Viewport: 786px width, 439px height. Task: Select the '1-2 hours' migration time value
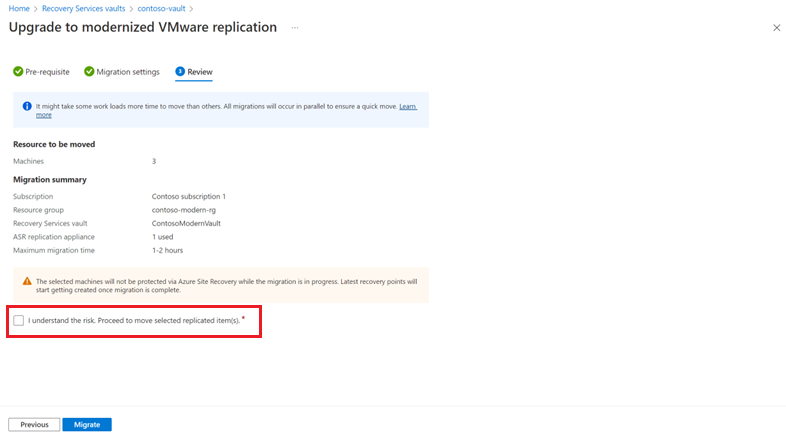click(167, 251)
